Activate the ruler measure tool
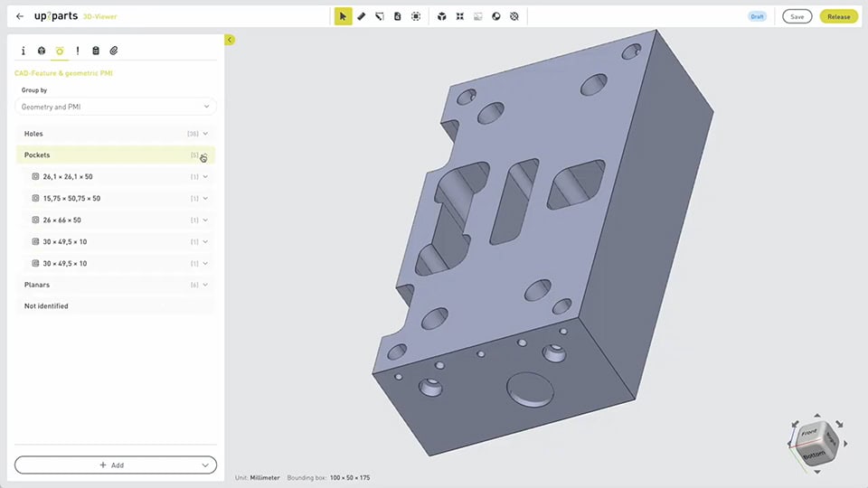This screenshot has height=488, width=868. (361, 16)
